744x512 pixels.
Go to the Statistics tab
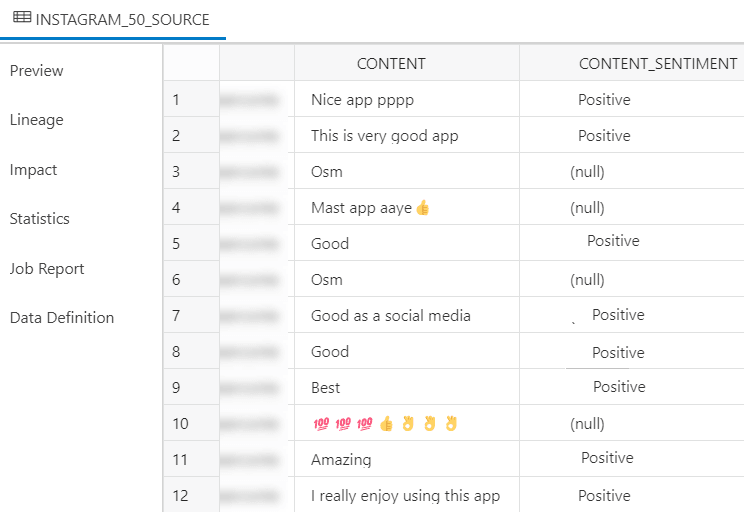tap(39, 219)
